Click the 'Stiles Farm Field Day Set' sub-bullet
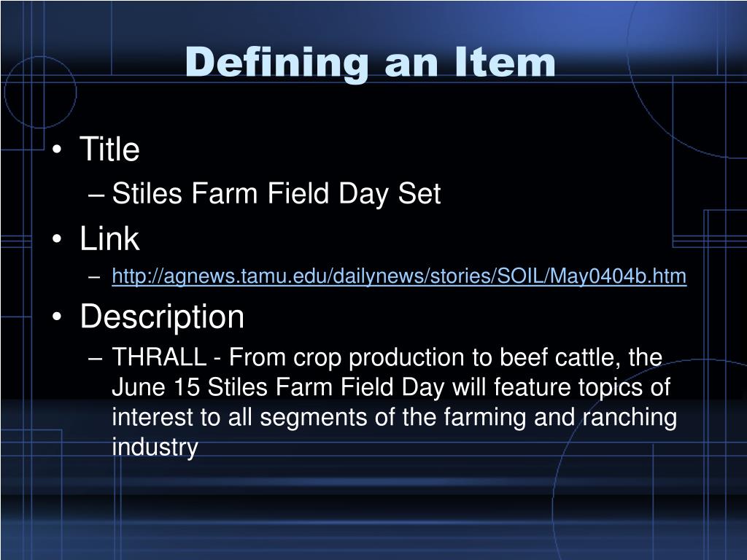The image size is (747, 560). pyautogui.click(x=276, y=194)
